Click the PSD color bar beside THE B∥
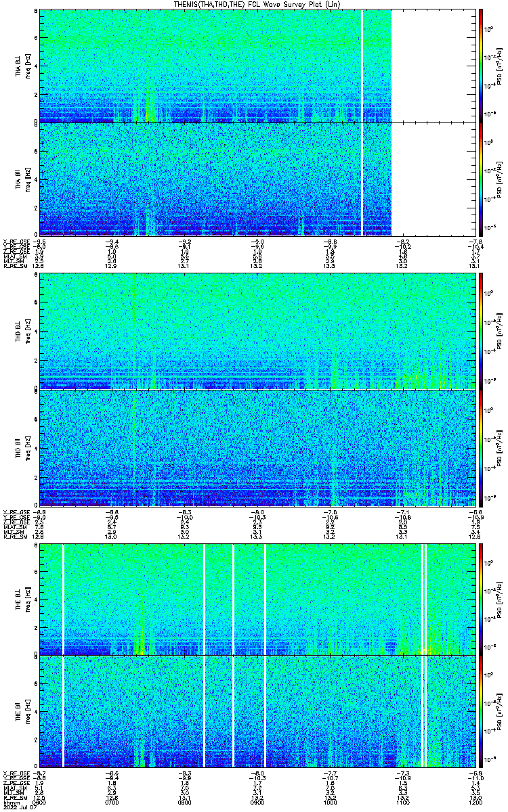508x812 pixels. [481, 713]
